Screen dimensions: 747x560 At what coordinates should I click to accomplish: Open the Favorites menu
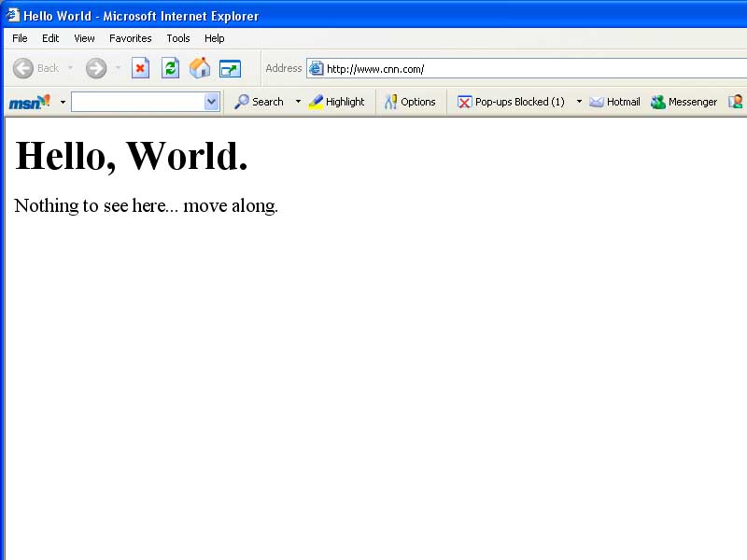pyautogui.click(x=130, y=38)
